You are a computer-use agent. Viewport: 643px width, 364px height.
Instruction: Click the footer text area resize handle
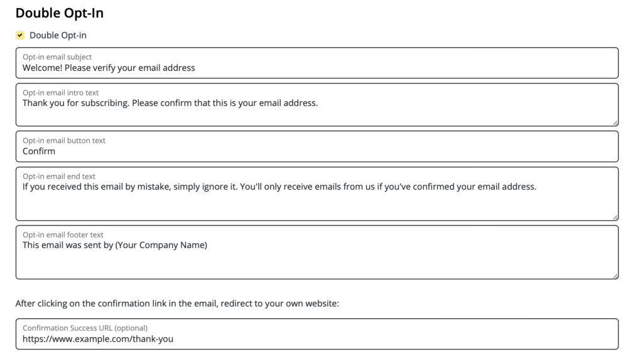[x=615, y=276]
